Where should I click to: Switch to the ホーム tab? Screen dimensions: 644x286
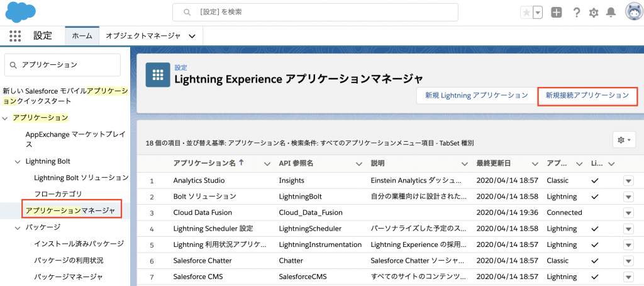(82, 36)
